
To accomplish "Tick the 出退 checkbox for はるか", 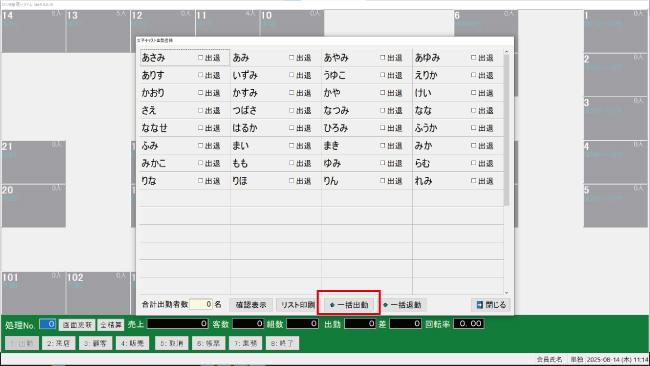I will pos(291,128).
